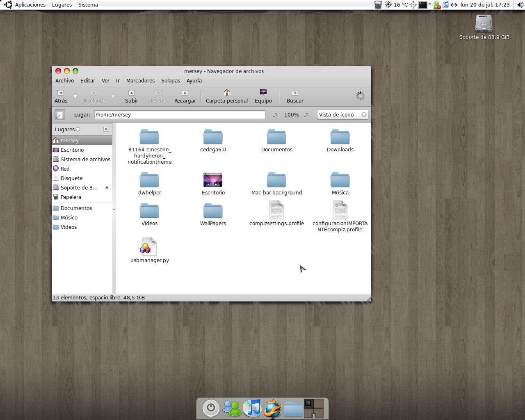Select the Mac-bar-background folder

tap(276, 183)
